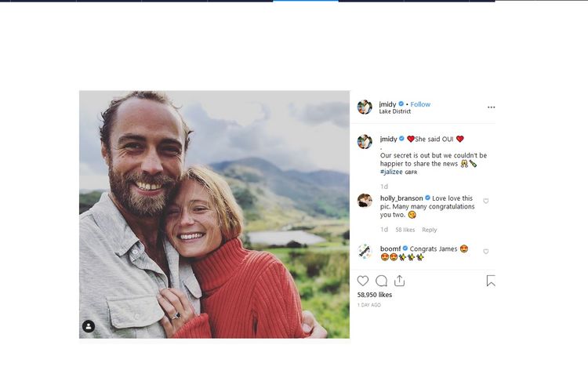Click the tagged people icon on photo

click(89, 326)
